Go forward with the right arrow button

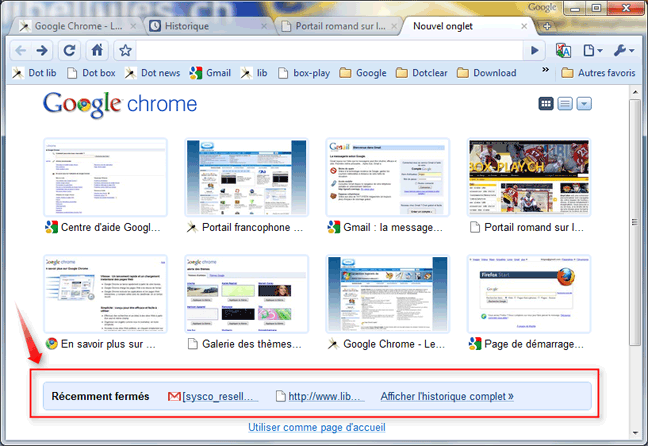pos(42,50)
